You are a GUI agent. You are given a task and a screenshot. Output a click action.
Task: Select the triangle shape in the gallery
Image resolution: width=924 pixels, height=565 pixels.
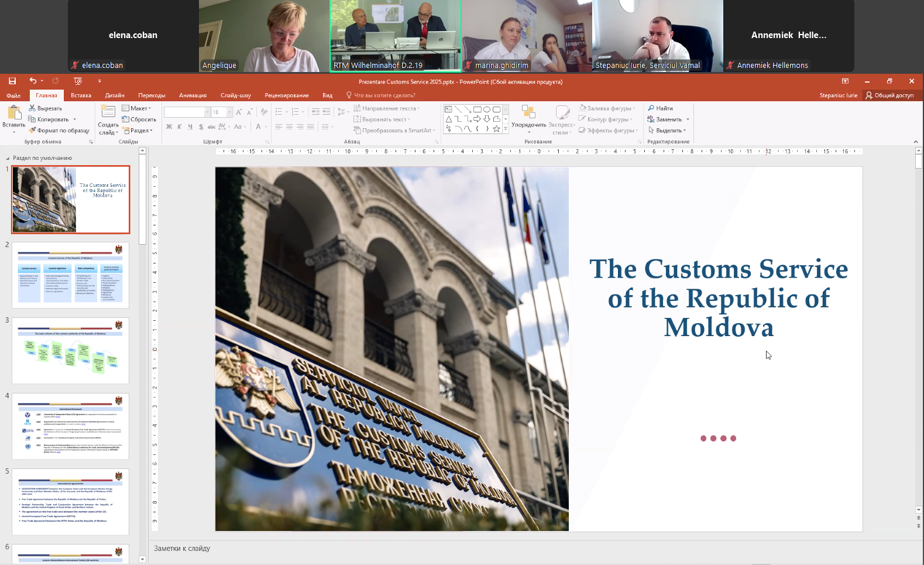(448, 119)
